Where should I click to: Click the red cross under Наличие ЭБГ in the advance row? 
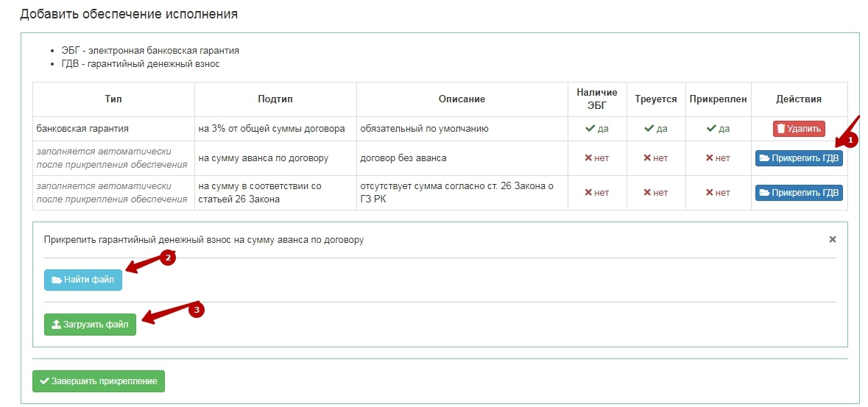pyautogui.click(x=589, y=158)
